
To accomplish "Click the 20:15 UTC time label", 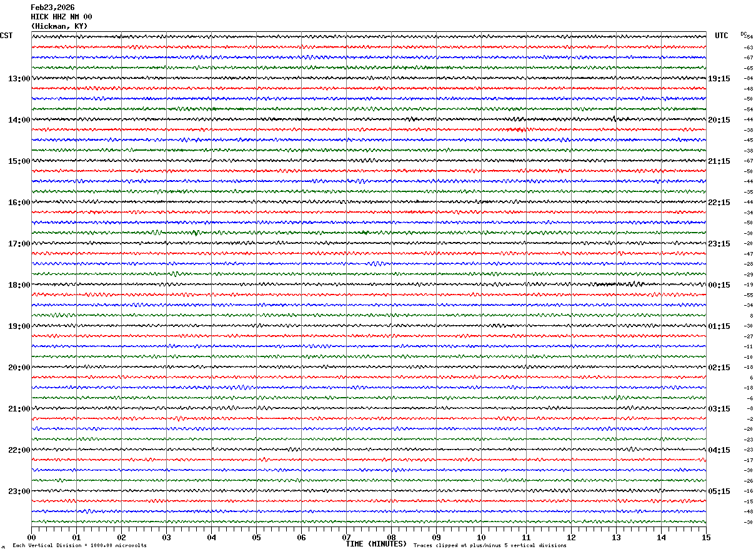I will pyautogui.click(x=719, y=120).
